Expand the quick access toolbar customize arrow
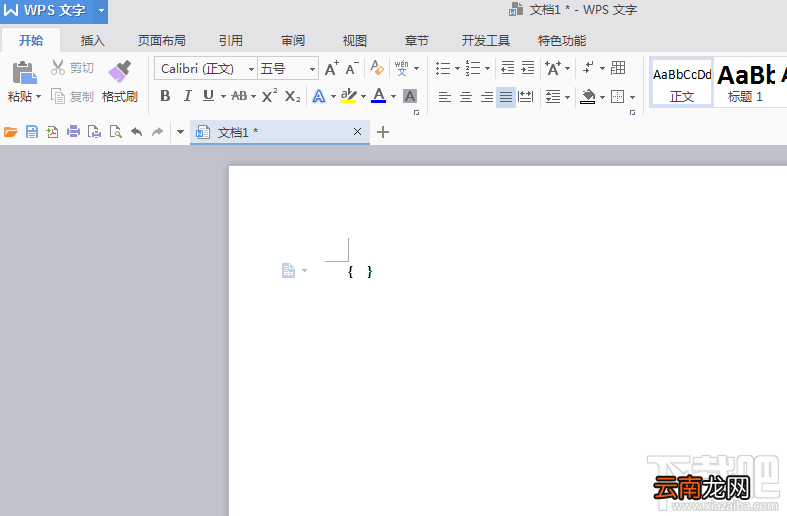 [180, 133]
